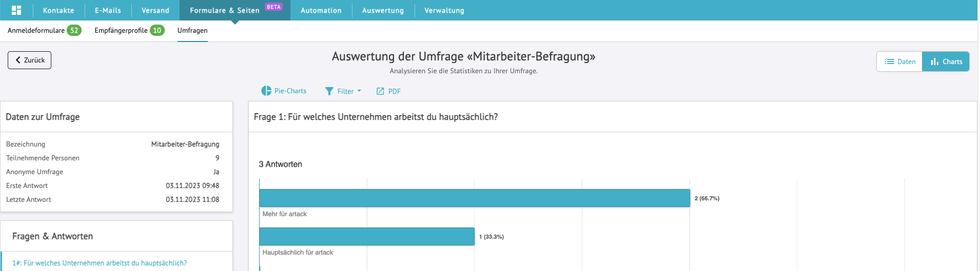Click the Zurück back button
980x271 pixels.
point(29,60)
